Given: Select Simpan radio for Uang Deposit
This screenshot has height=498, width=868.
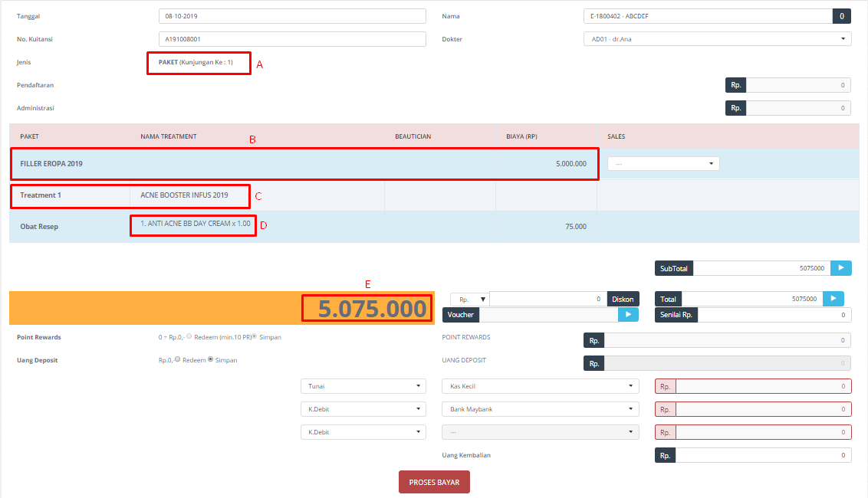Looking at the screenshot, I should (210, 359).
